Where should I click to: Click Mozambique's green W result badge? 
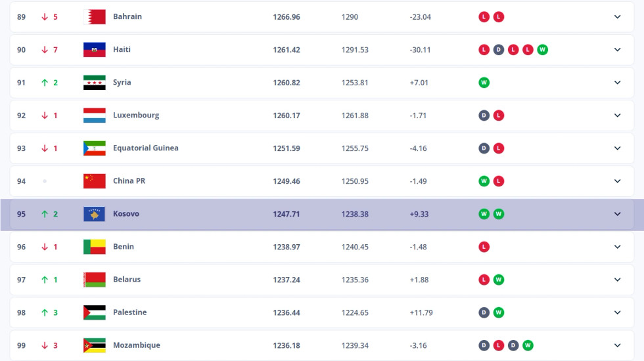(528, 345)
